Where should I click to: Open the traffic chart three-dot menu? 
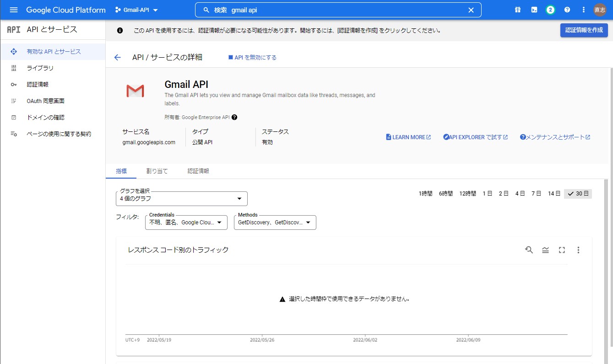(x=578, y=250)
